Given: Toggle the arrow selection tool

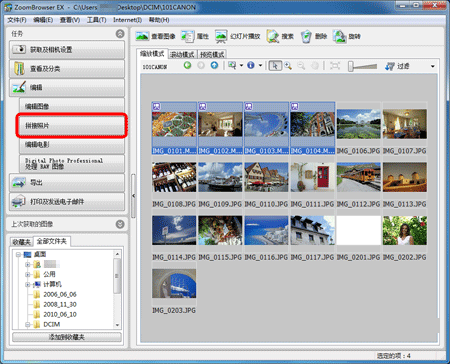Looking at the screenshot, I should coord(275,66).
